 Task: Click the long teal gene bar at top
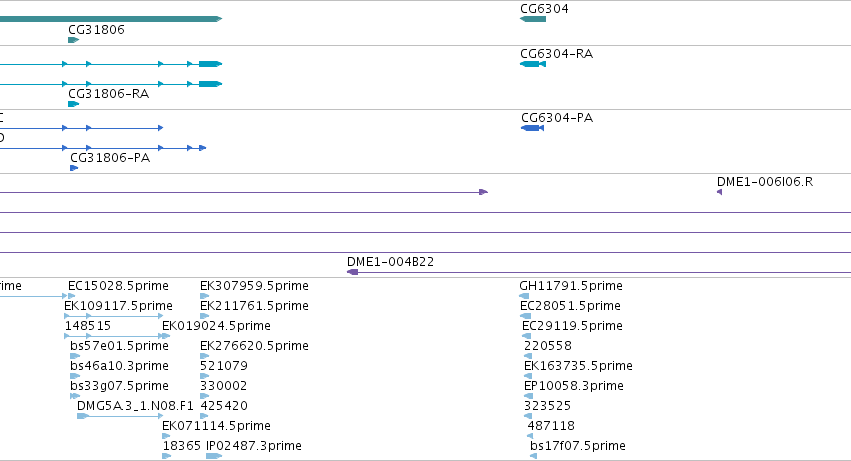(x=111, y=19)
